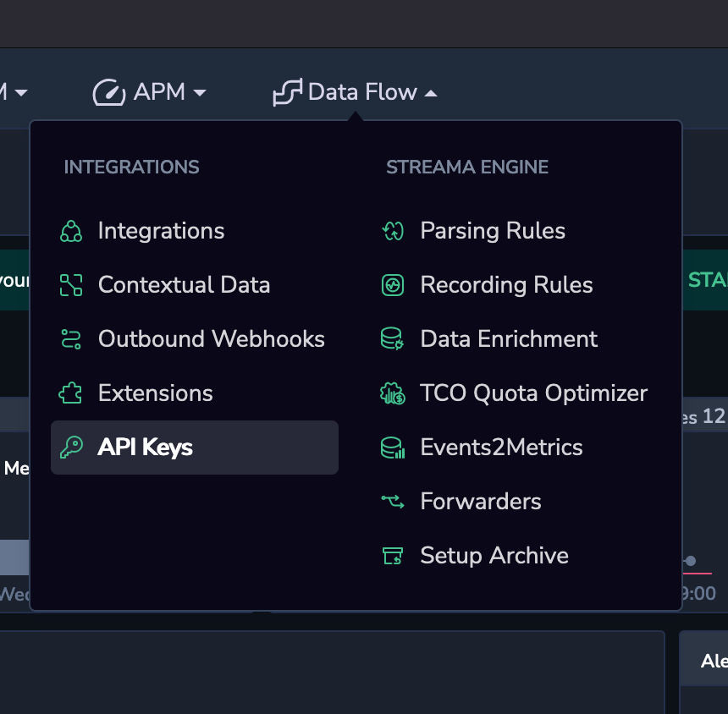728x714 pixels.
Task: Click the Integrations icon
Action: click(x=71, y=231)
